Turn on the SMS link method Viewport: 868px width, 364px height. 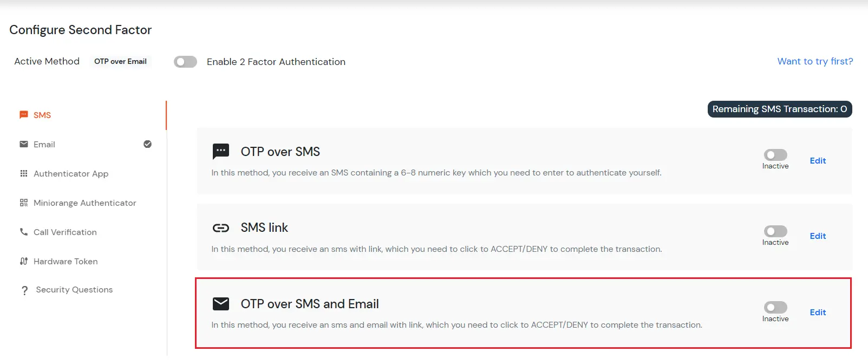click(x=775, y=231)
